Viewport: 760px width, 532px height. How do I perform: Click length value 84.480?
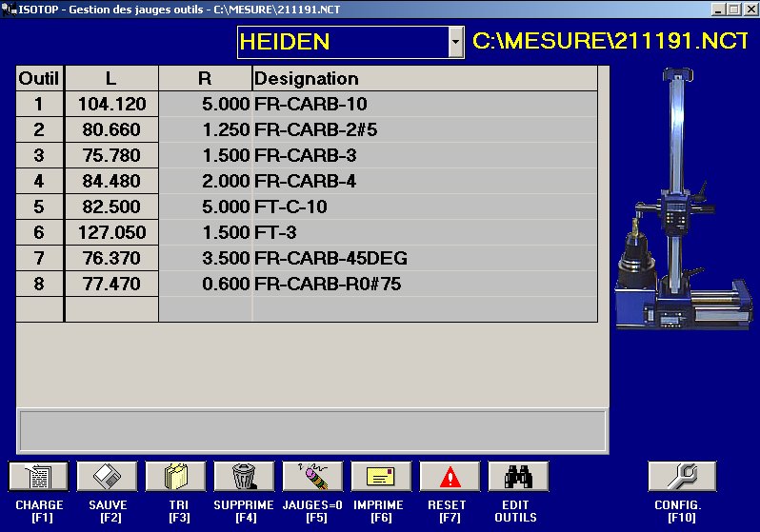[111, 181]
